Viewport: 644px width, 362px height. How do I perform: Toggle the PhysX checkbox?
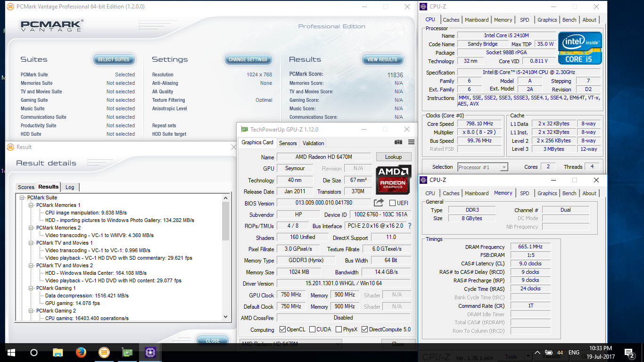(339, 329)
